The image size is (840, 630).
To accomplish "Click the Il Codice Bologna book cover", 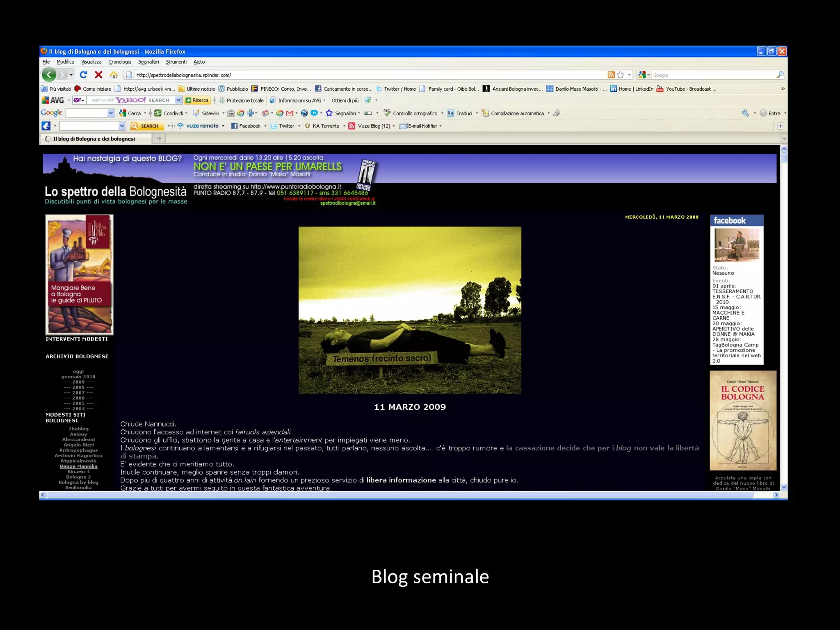I will [x=743, y=420].
